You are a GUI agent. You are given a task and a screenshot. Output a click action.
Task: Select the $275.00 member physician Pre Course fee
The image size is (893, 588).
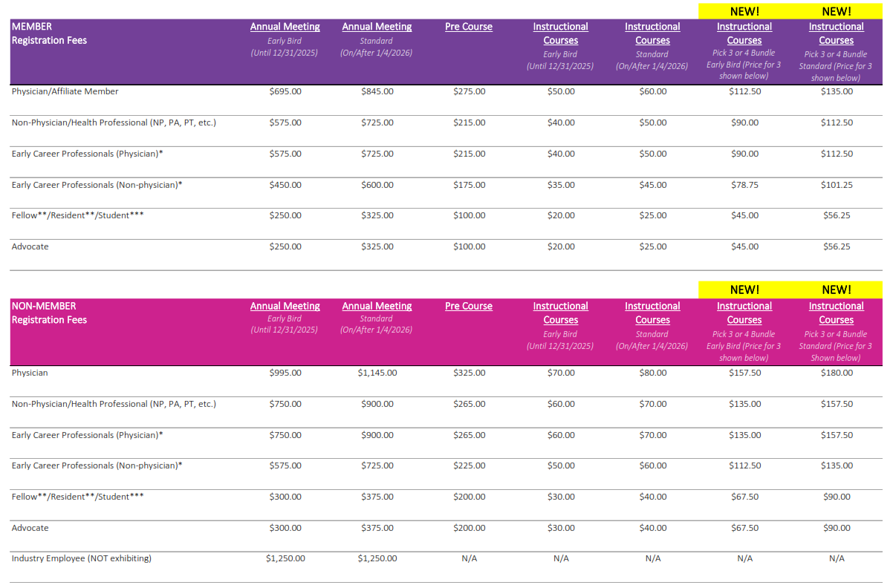(469, 91)
